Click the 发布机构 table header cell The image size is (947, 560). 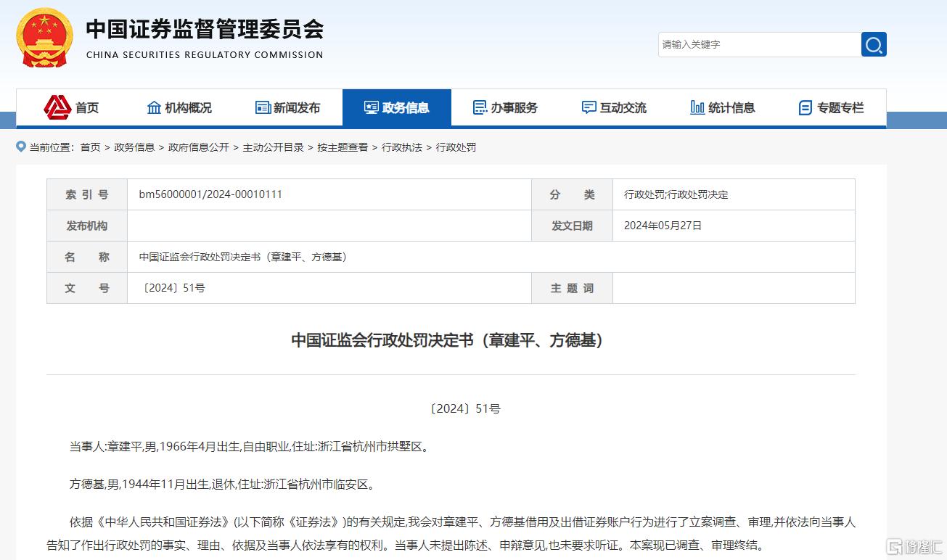click(87, 226)
